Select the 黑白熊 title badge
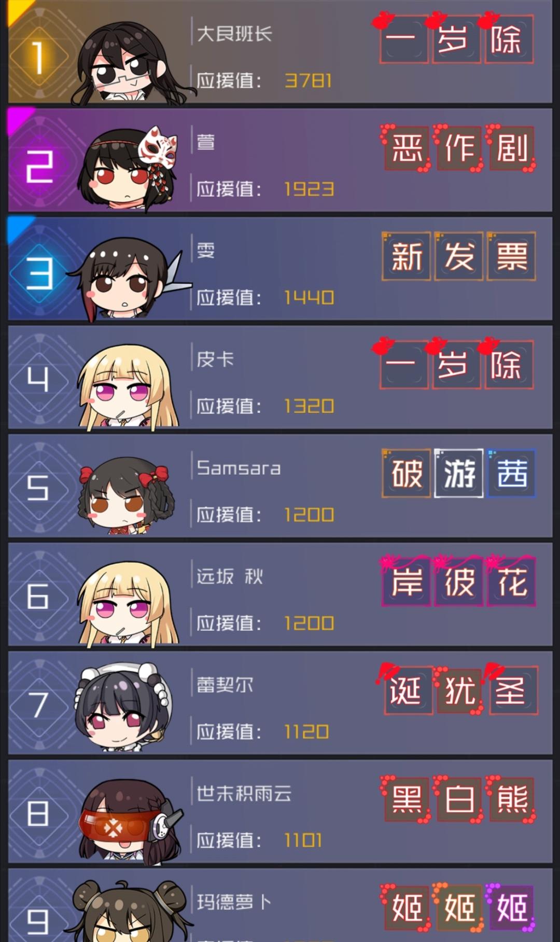Viewport: 560px width, 942px height. point(458,799)
